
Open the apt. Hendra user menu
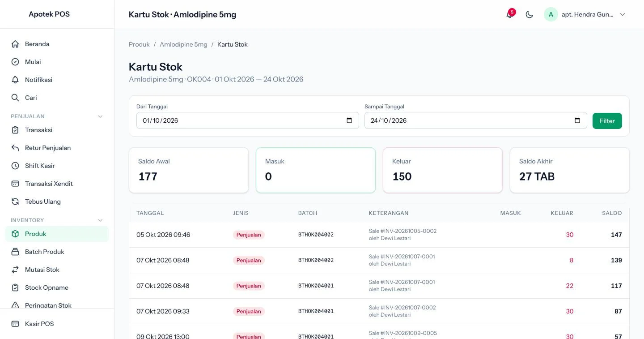(x=585, y=14)
